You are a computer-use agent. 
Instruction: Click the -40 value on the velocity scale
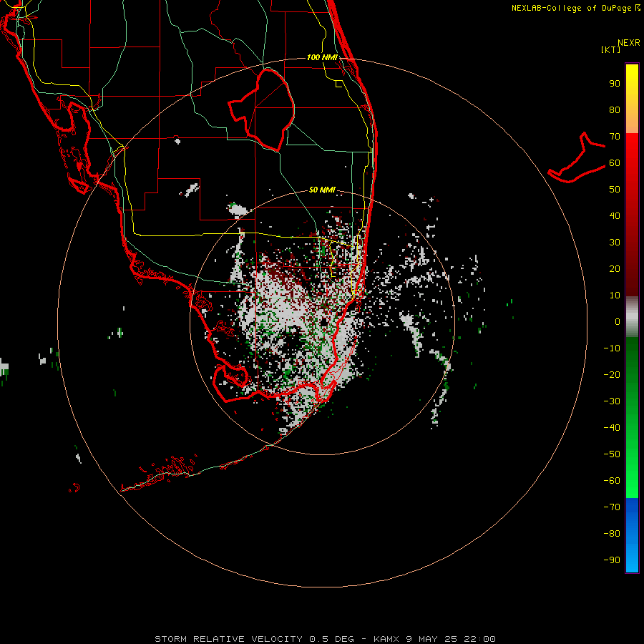pos(612,428)
